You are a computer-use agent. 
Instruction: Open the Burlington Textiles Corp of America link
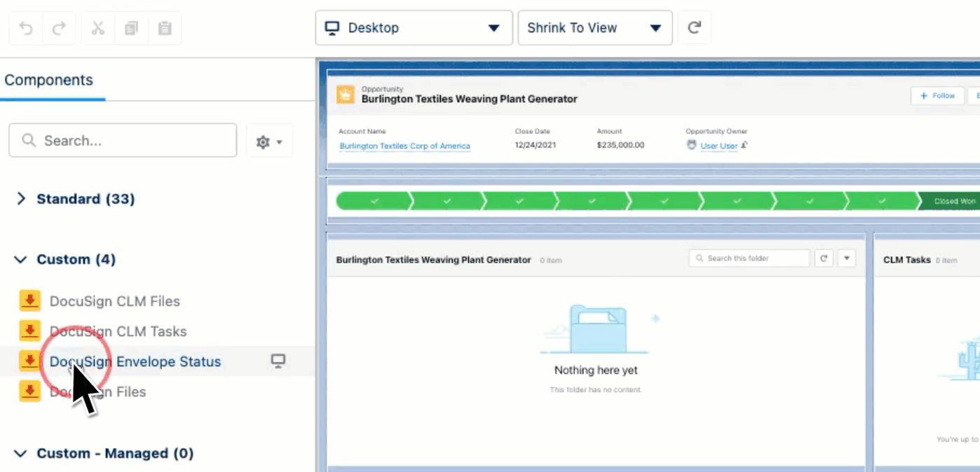click(x=403, y=146)
